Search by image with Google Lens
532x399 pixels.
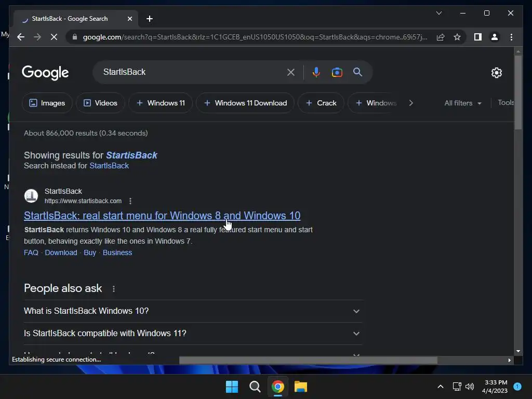click(x=337, y=72)
